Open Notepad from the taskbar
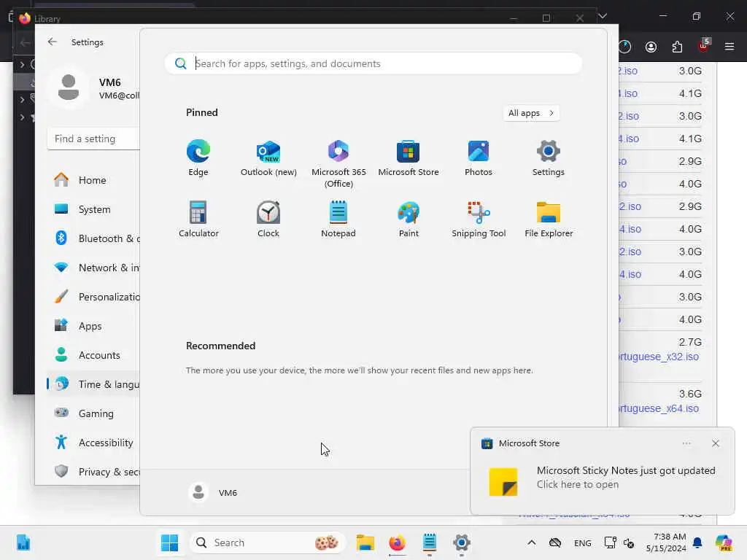Image resolution: width=747 pixels, height=560 pixels. click(x=429, y=542)
